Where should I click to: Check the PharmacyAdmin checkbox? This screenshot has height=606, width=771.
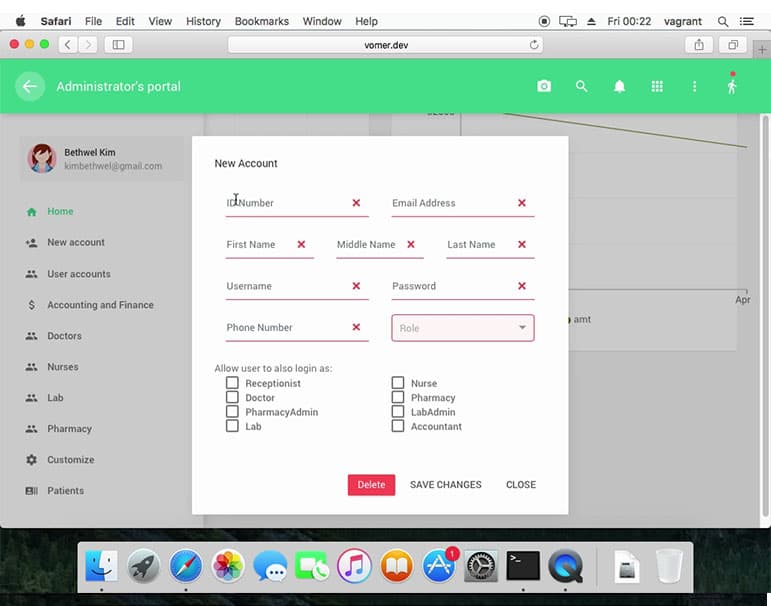(232, 411)
